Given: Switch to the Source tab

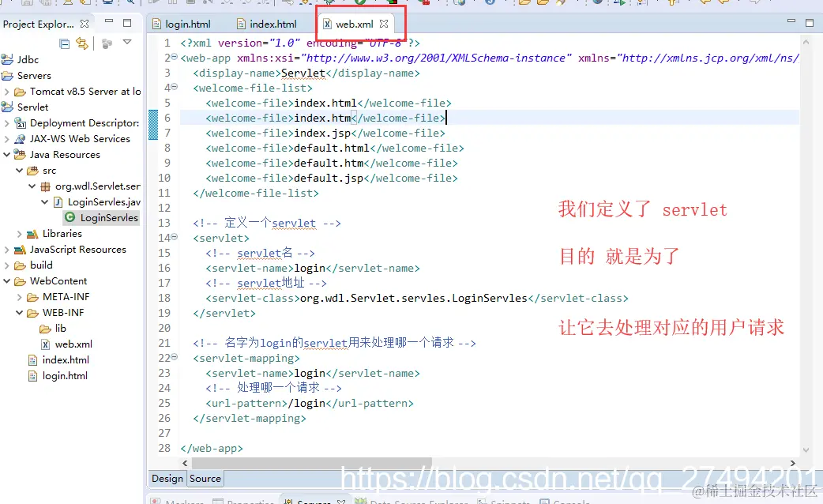Looking at the screenshot, I should pyautogui.click(x=205, y=478).
